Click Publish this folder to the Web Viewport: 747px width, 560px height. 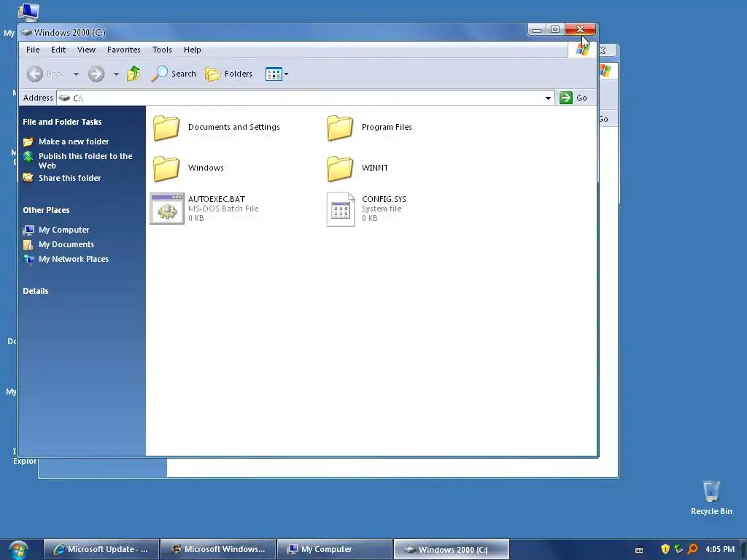pos(85,160)
